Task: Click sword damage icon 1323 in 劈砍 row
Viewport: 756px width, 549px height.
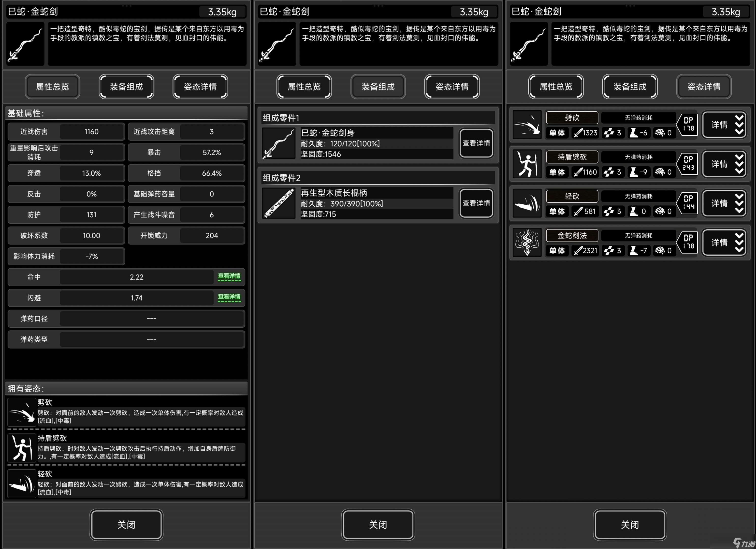Action: pos(578,133)
